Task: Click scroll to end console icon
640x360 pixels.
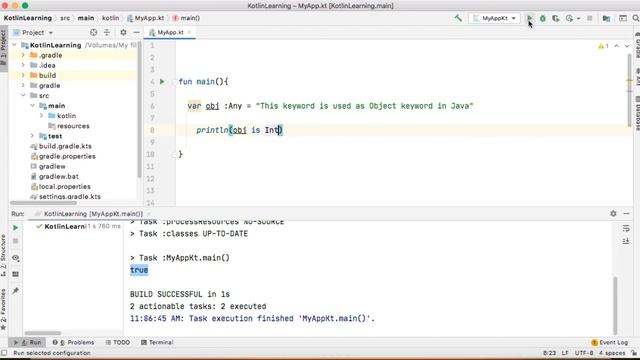Action: tap(626, 241)
